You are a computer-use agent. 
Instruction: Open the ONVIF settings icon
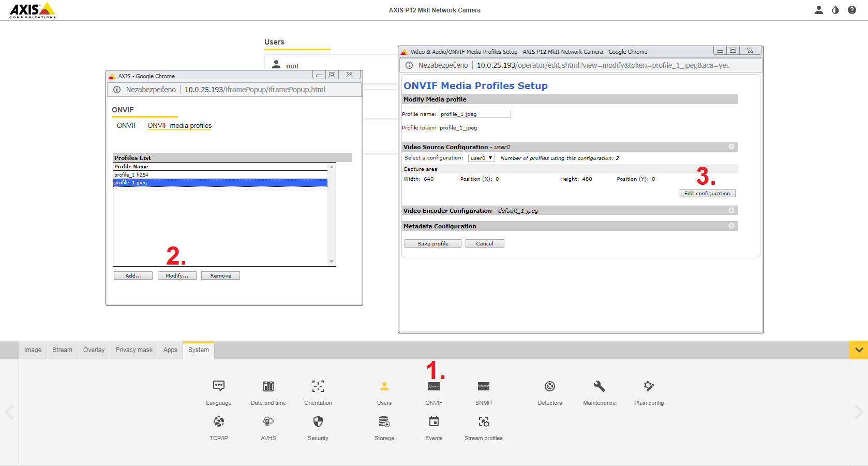433,387
